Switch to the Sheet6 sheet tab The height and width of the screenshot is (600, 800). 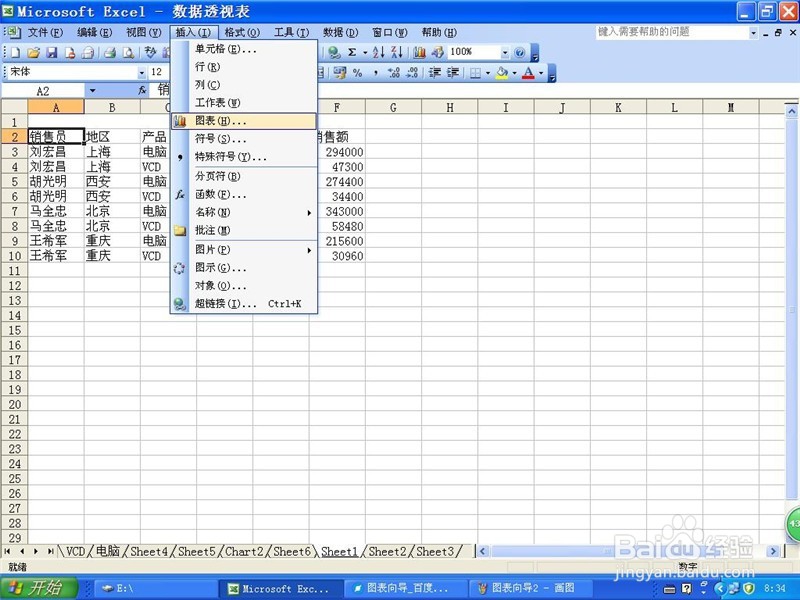click(x=292, y=552)
